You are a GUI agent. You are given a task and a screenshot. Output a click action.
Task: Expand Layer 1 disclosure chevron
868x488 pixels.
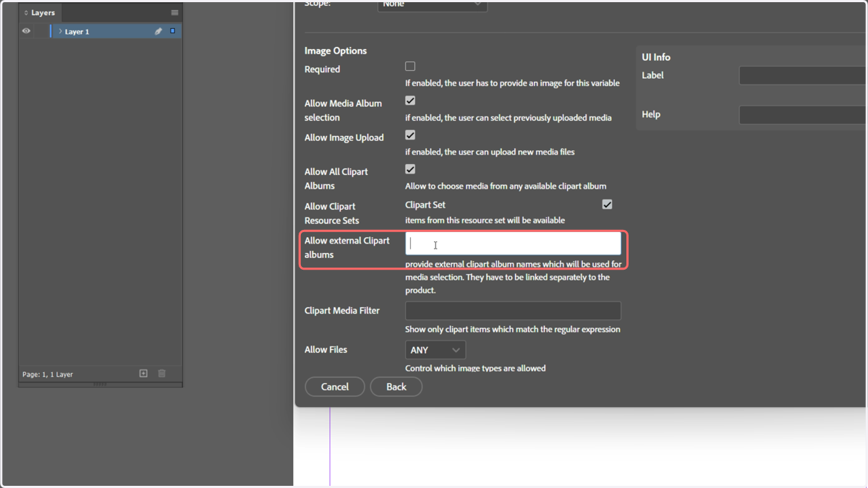point(60,31)
